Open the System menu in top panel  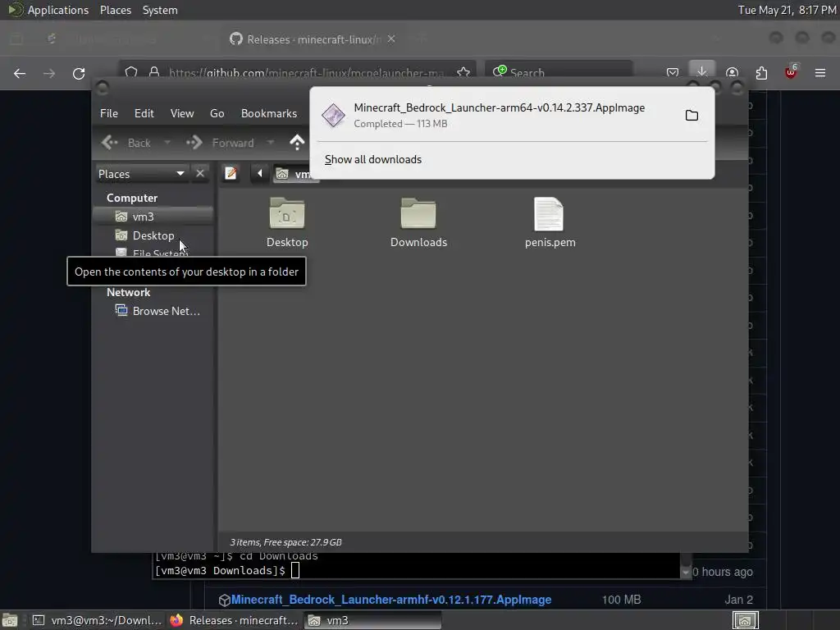click(x=160, y=10)
